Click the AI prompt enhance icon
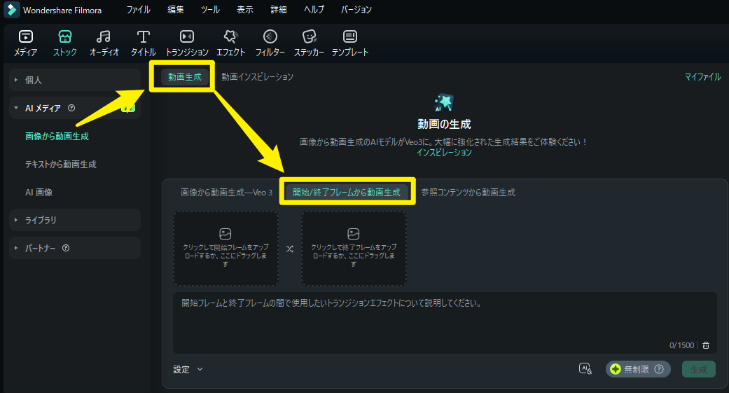Screen dimensions: 729x394 [585, 369]
